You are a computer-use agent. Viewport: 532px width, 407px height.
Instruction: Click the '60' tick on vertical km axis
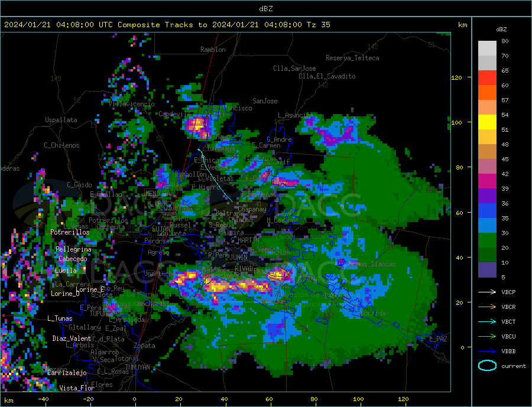(x=459, y=213)
